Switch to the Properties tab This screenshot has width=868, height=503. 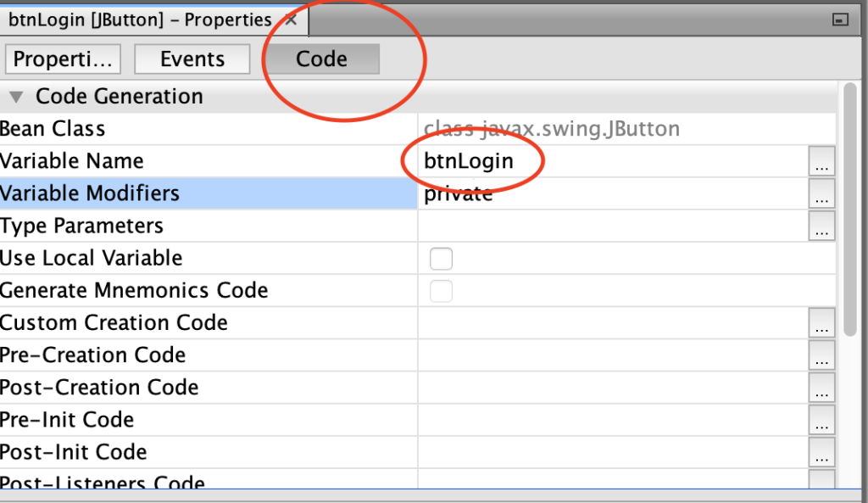[x=63, y=59]
